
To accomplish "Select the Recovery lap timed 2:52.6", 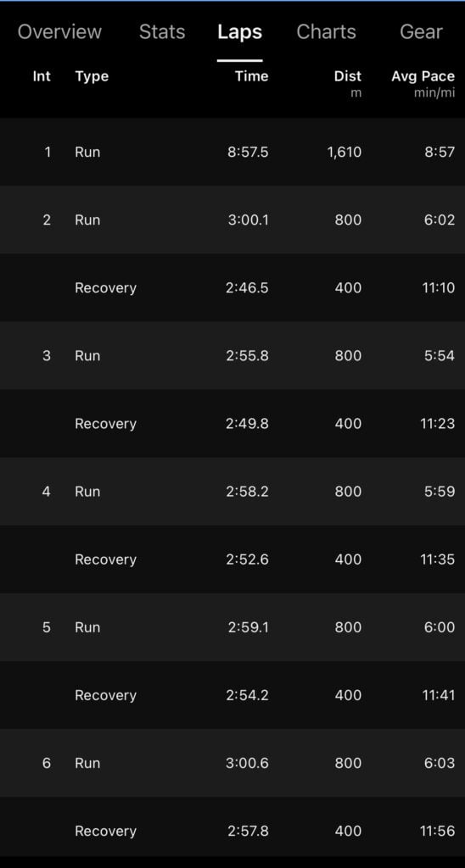I will point(232,559).
